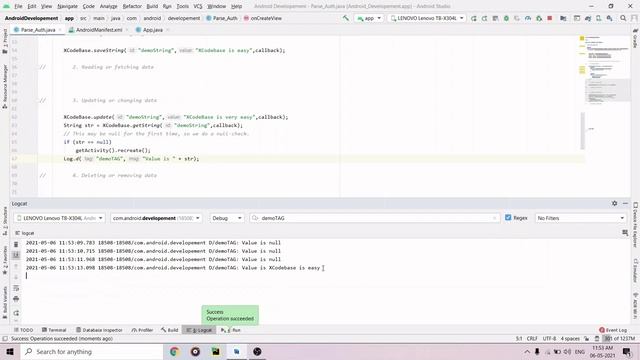The height and width of the screenshot is (360, 640).
Task: Open the AVD Manager icon
Action: point(598,18)
